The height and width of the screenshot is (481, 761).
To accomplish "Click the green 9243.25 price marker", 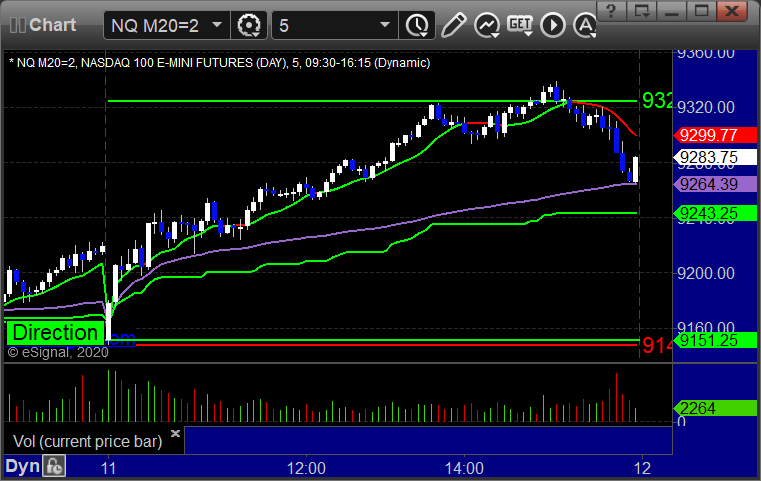I will coord(715,213).
